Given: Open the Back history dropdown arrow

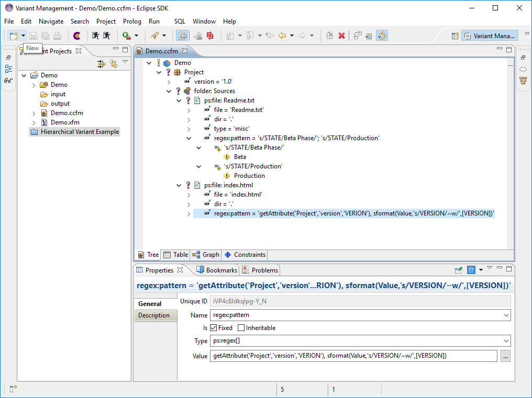Looking at the screenshot, I should 292,36.
